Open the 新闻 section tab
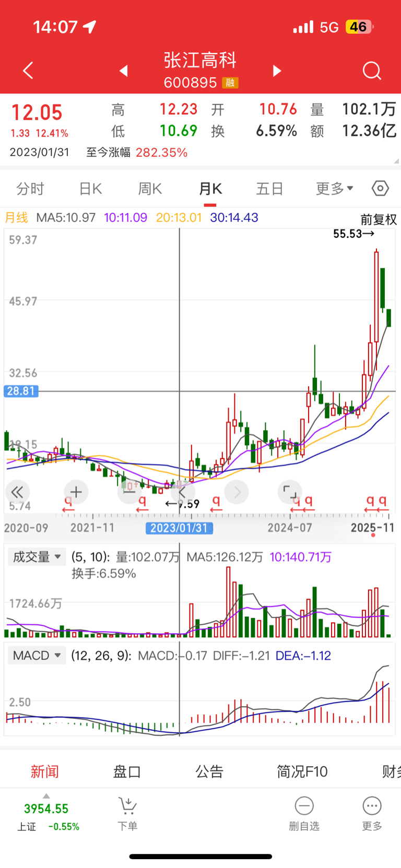The image size is (401, 868). (x=44, y=771)
